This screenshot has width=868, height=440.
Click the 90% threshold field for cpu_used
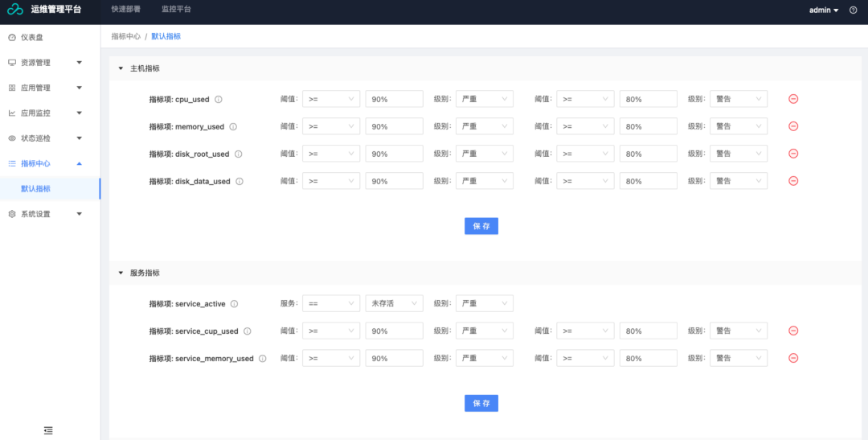[x=394, y=99]
